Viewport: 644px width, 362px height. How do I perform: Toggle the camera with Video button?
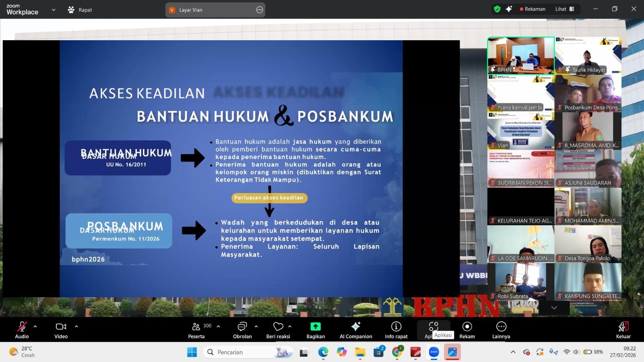coord(61,330)
